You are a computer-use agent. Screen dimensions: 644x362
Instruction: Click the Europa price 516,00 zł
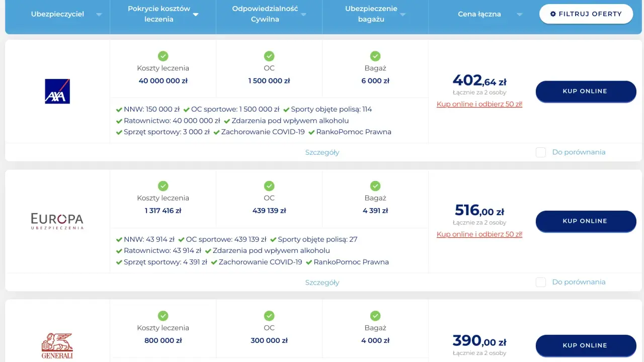[x=479, y=210]
